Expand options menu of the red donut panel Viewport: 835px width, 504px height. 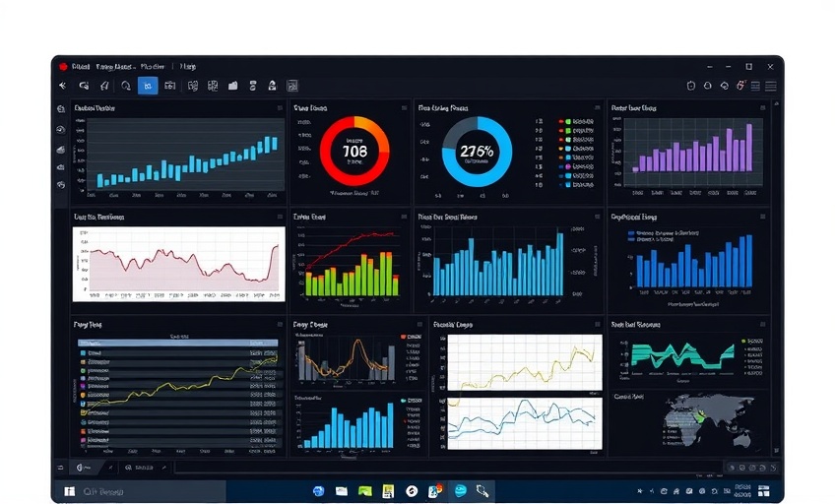(404, 107)
